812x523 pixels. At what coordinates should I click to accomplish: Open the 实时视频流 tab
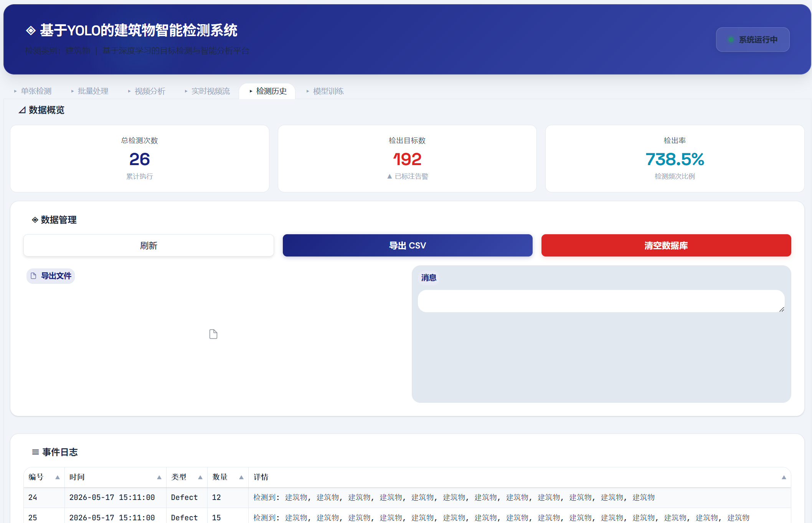(x=207, y=91)
